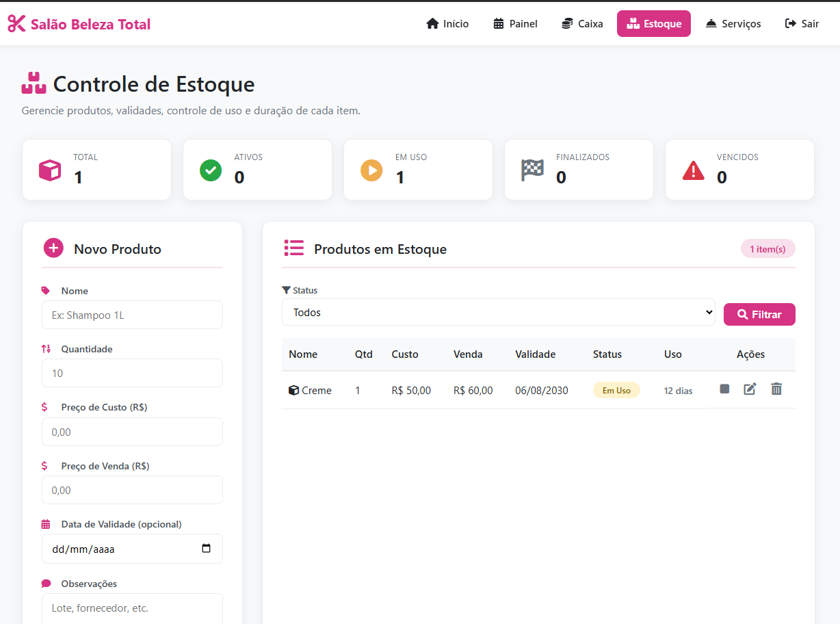Click the comment bubble icon beside Observações
This screenshot has height=624, width=840.
(x=46, y=584)
